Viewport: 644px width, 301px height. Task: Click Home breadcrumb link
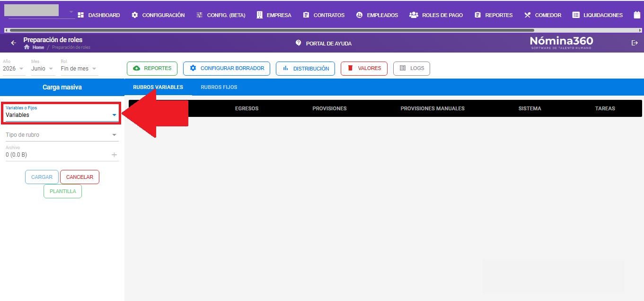pyautogui.click(x=38, y=47)
